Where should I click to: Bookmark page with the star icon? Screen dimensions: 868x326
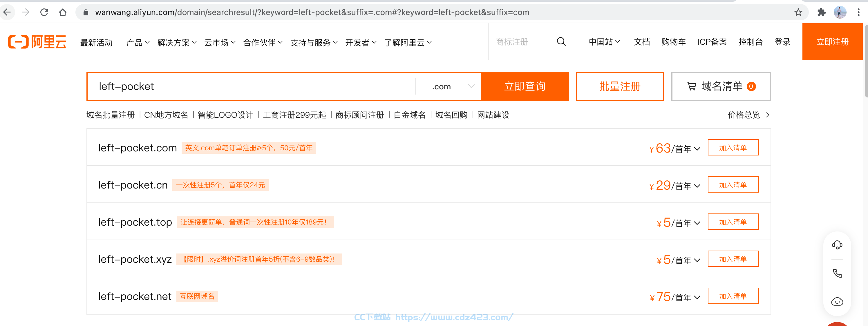coord(798,12)
